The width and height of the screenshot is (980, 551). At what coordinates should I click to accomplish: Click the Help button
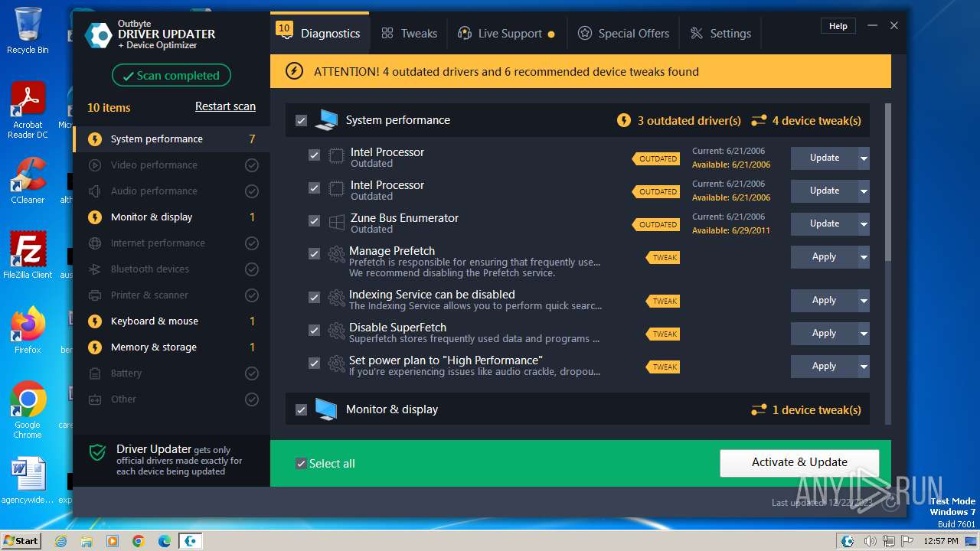[x=838, y=26]
